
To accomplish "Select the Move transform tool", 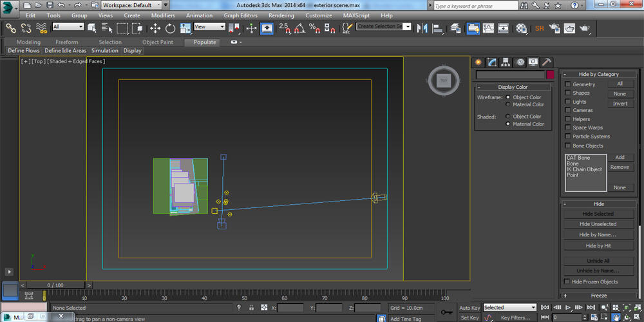I will pos(155,28).
